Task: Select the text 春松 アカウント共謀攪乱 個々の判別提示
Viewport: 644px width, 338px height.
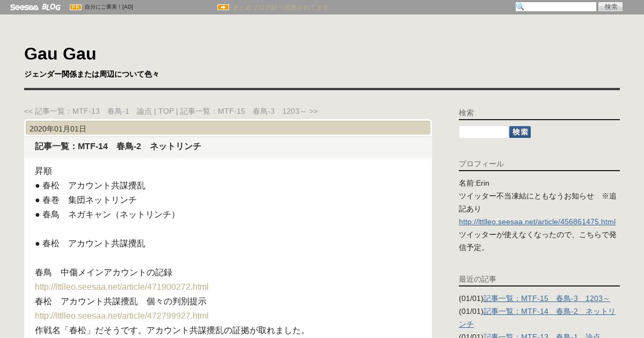Action: (x=121, y=302)
